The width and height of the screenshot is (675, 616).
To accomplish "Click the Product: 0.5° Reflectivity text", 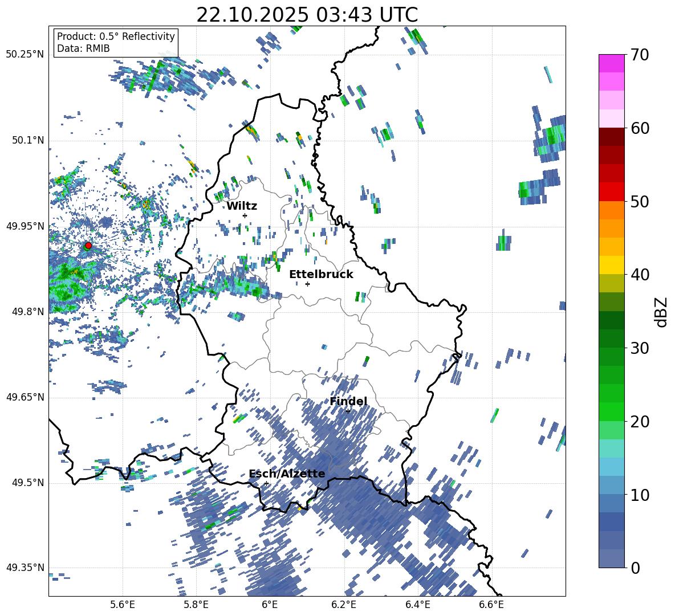I will click(116, 36).
